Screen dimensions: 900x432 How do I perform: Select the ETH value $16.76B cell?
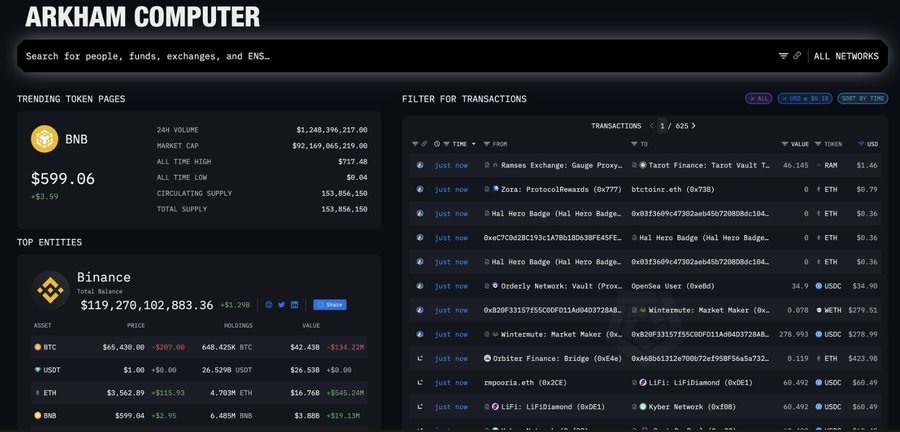pyautogui.click(x=305, y=393)
